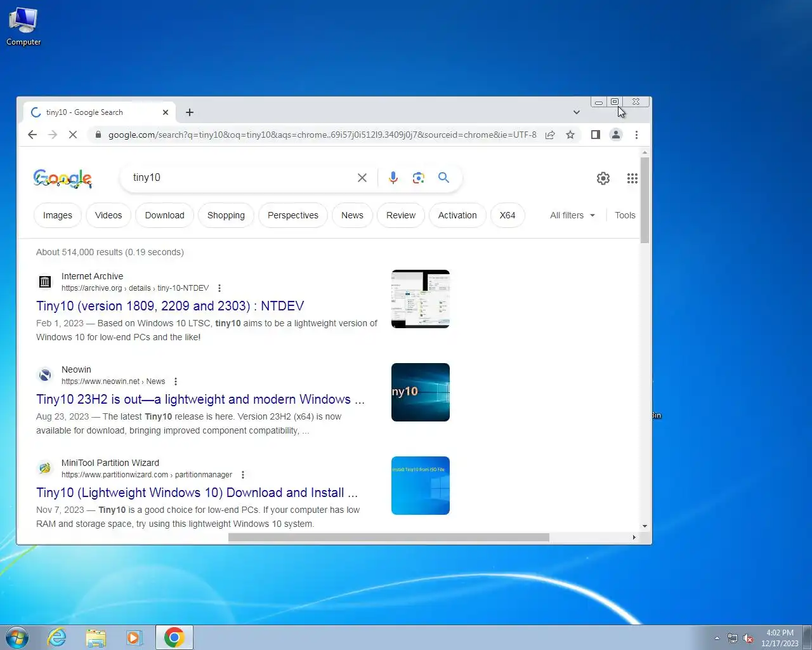This screenshot has width=812, height=650.
Task: Filter results by Images
Action: (x=58, y=215)
